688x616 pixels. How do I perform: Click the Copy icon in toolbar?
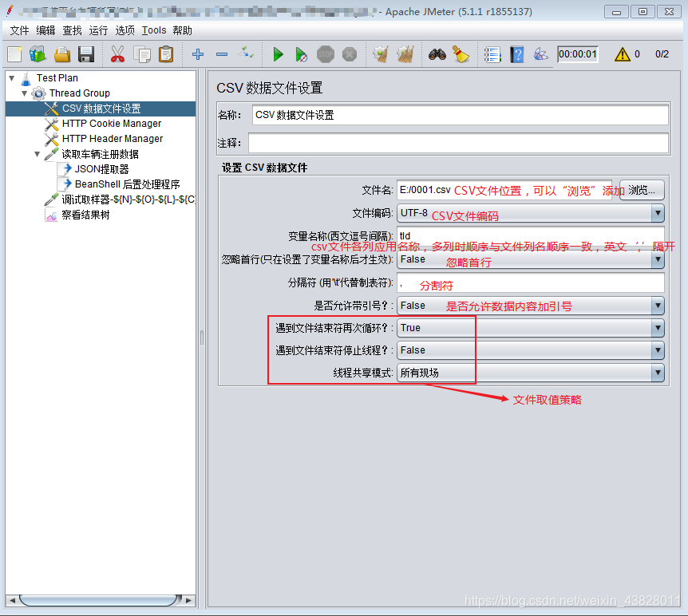[142, 54]
